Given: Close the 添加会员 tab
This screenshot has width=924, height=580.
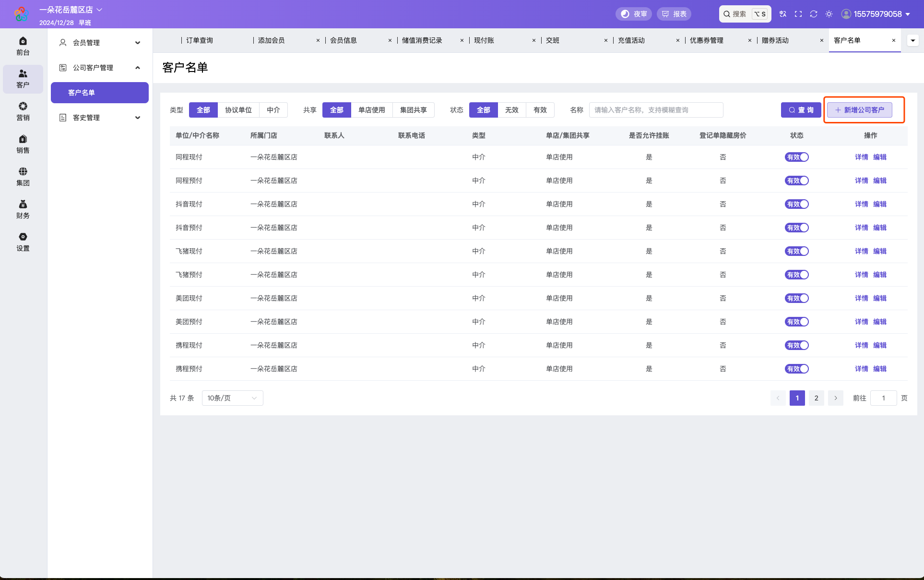Looking at the screenshot, I should tap(318, 40).
